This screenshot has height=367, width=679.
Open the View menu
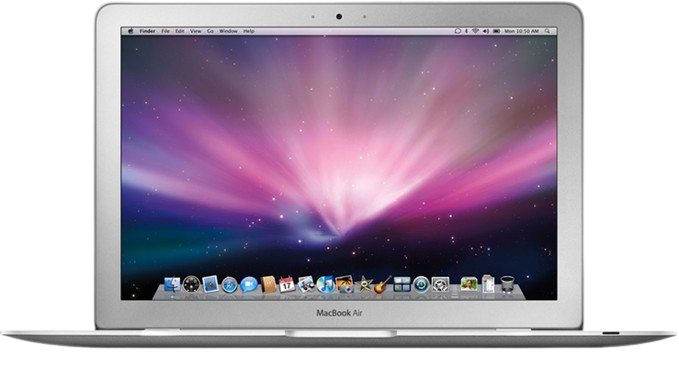point(196,31)
